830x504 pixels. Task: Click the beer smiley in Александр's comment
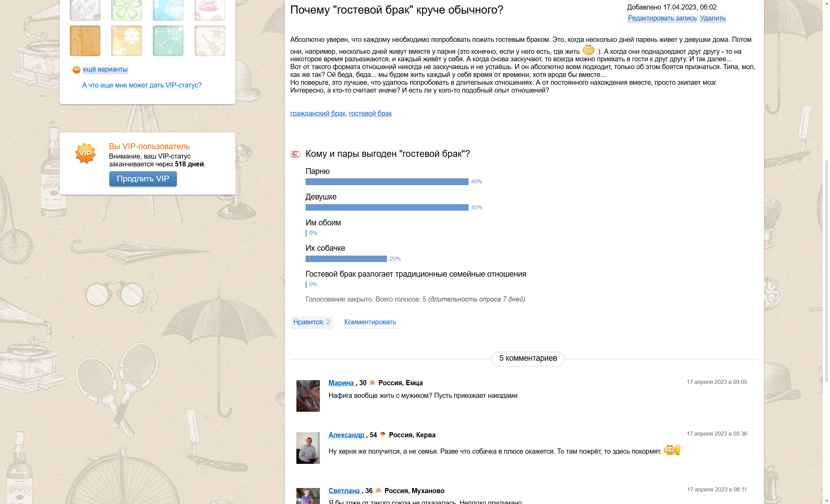pyautogui.click(x=672, y=450)
